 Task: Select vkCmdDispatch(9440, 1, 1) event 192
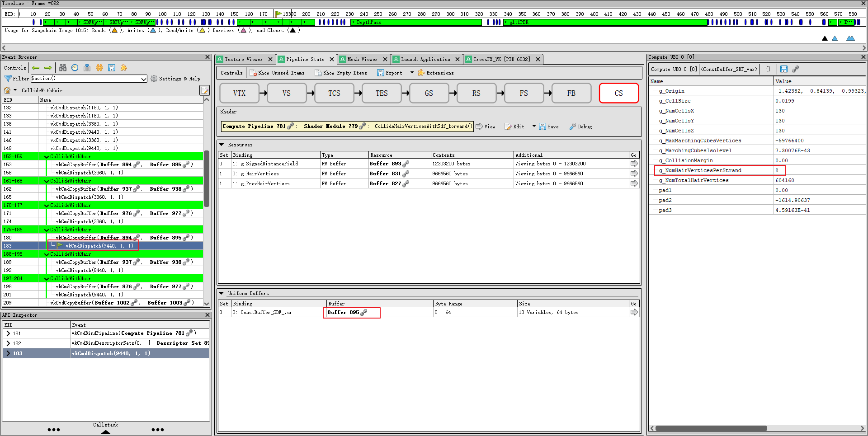[x=102, y=270]
